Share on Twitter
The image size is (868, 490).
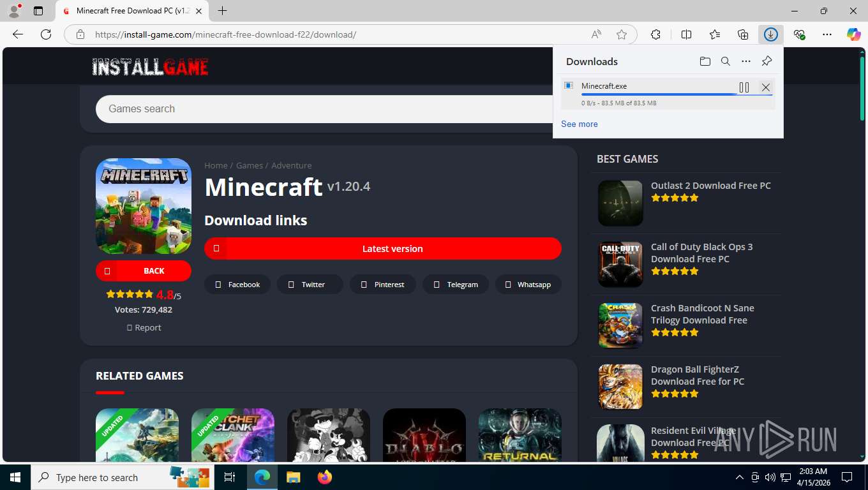pos(310,285)
